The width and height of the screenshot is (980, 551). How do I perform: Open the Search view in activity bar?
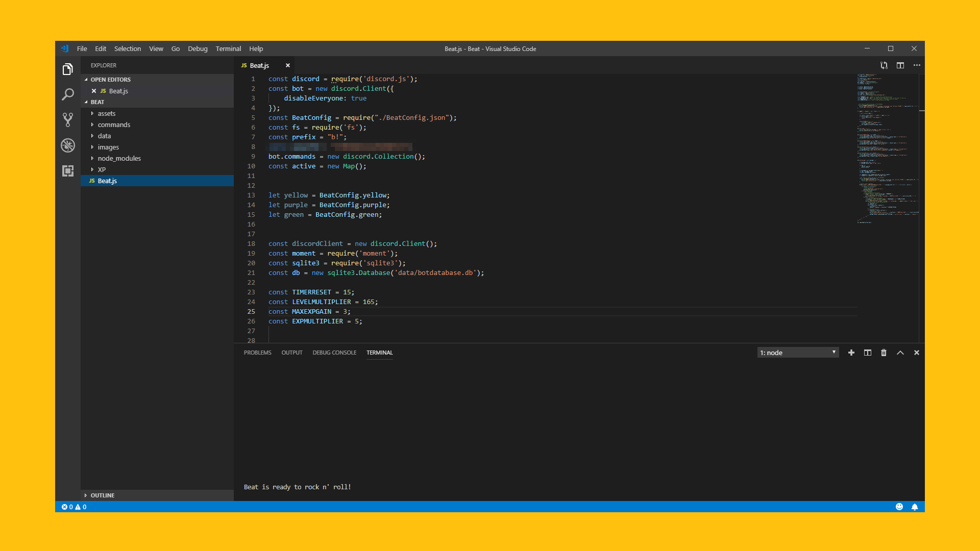(67, 94)
